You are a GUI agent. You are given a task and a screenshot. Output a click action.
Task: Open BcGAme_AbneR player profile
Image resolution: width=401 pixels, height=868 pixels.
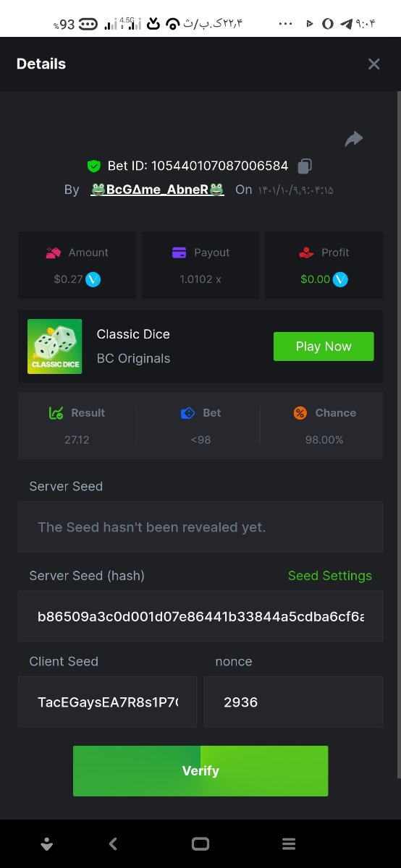[157, 190]
